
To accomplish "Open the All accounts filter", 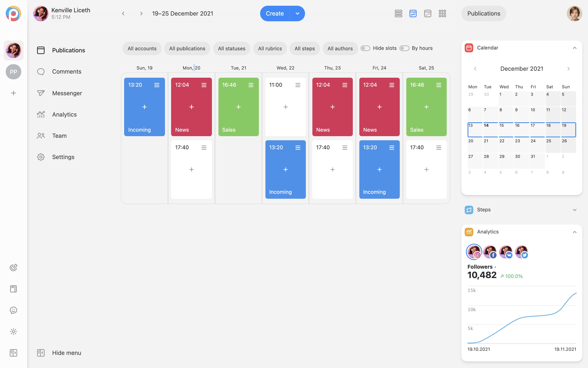I will point(142,48).
